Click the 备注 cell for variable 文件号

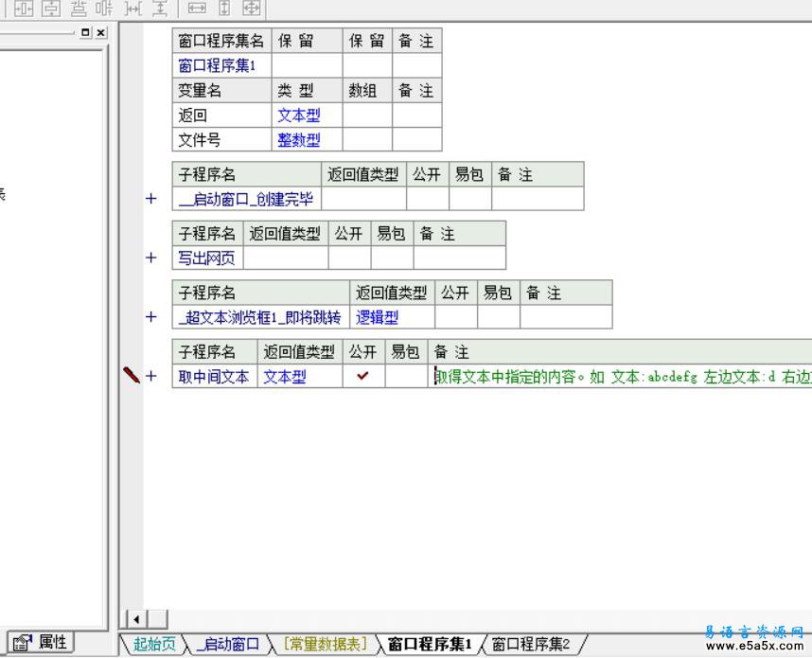click(x=416, y=140)
